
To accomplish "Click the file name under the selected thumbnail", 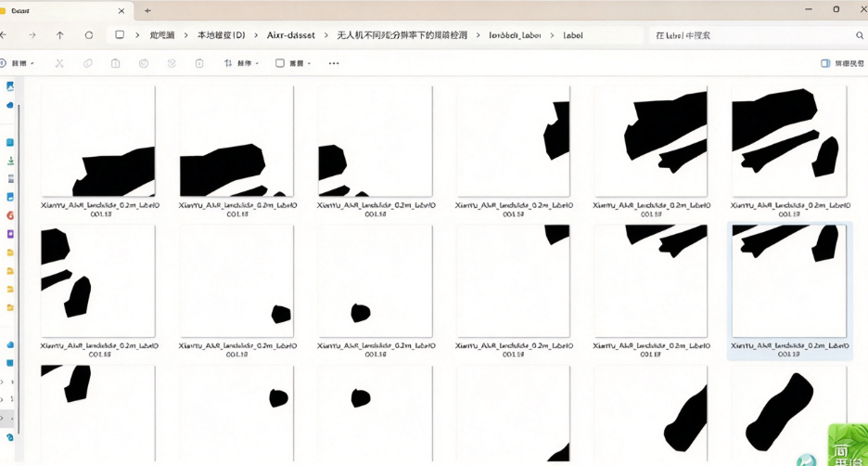I will pos(789,350).
